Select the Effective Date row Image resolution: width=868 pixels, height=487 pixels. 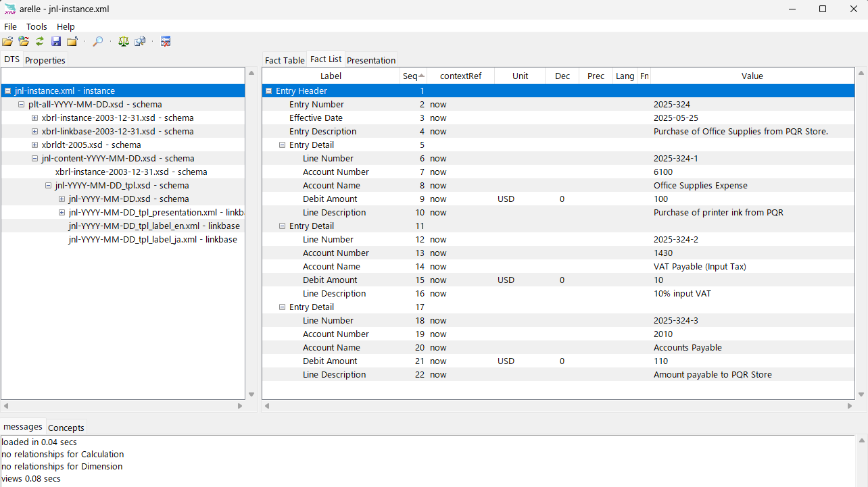click(x=558, y=118)
